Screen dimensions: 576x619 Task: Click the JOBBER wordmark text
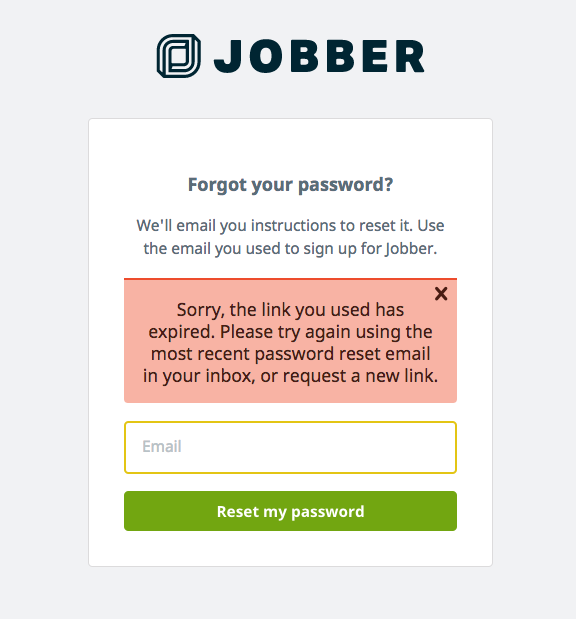(x=319, y=56)
